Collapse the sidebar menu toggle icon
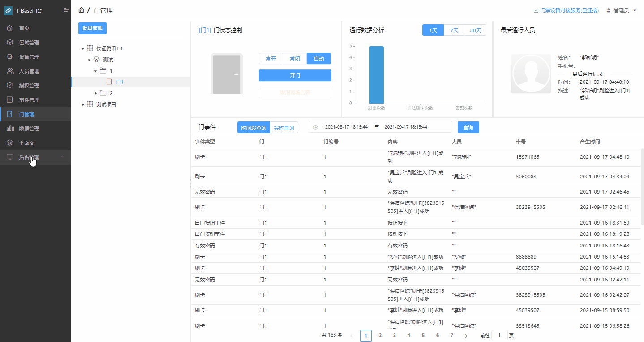Image resolution: width=644 pixels, height=342 pixels. [x=66, y=10]
